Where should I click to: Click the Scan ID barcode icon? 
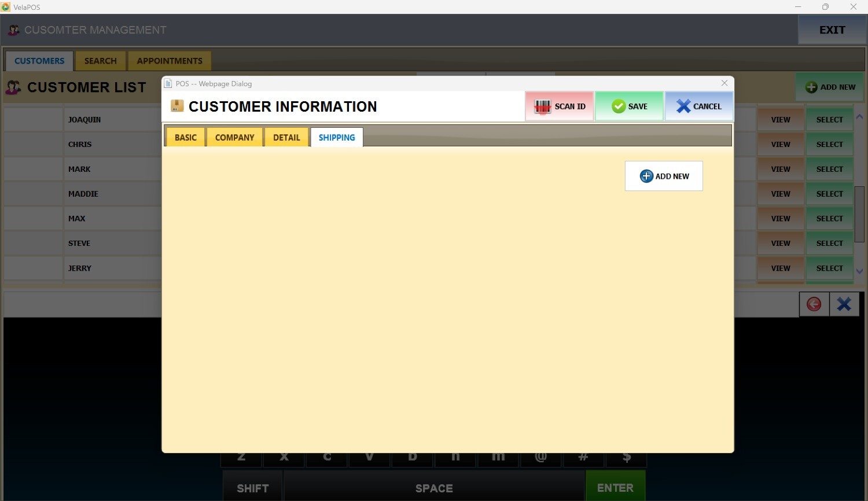(542, 106)
